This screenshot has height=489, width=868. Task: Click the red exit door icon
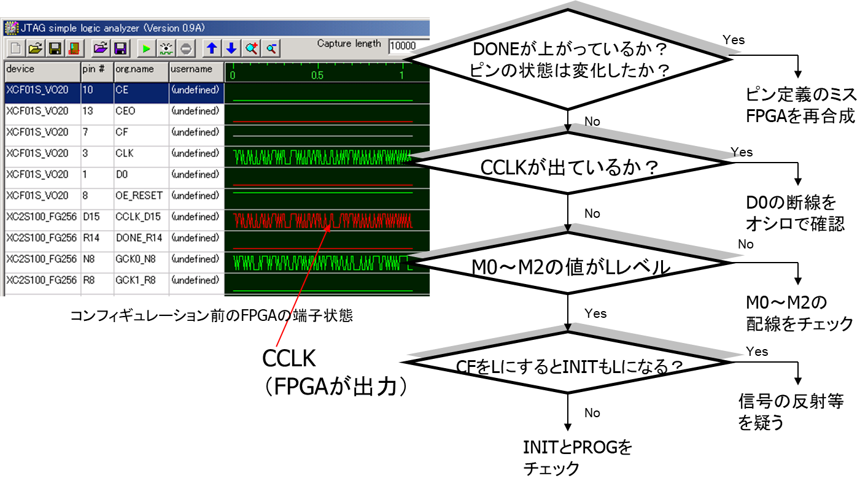[x=74, y=48]
